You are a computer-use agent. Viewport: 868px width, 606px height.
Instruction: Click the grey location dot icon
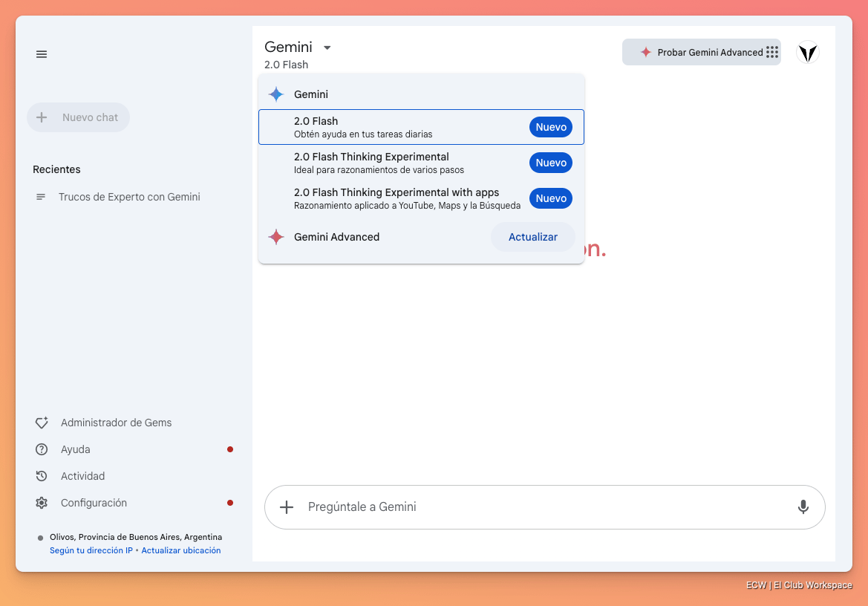pos(40,538)
